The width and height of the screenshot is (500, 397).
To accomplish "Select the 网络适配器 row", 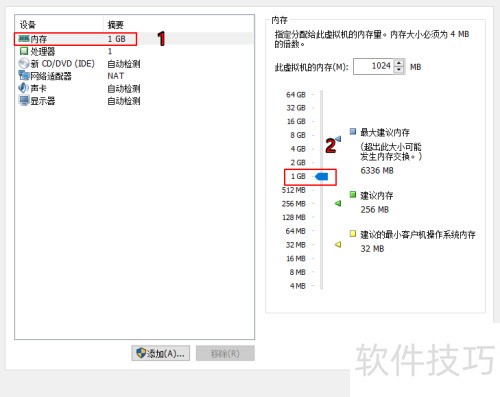I will (x=134, y=76).
